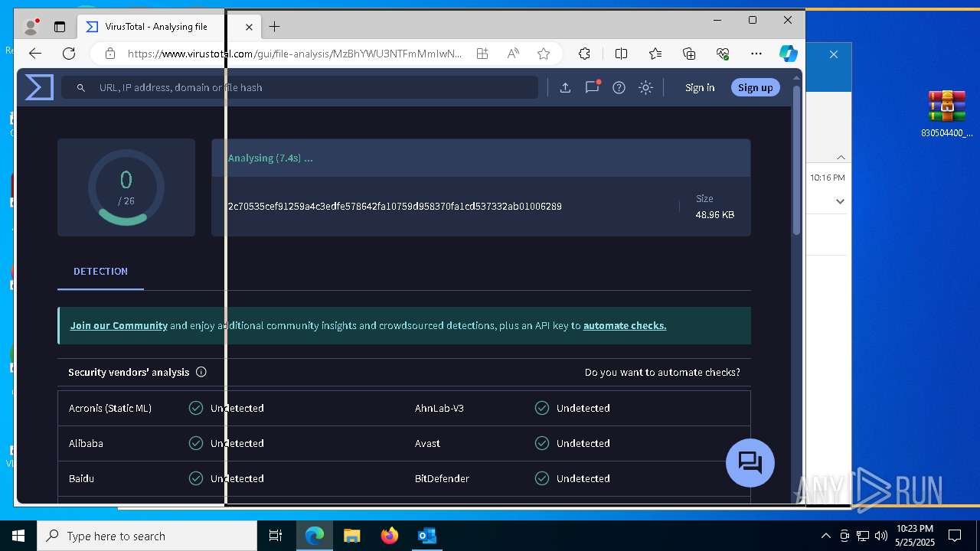Open Edge Settings and more menu
This screenshot has width=980, height=551.
pyautogui.click(x=756, y=54)
